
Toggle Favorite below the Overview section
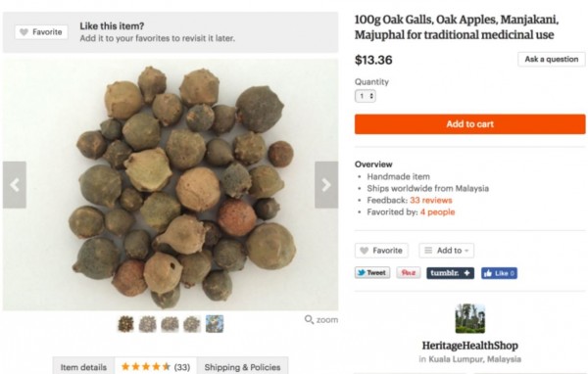tap(381, 251)
